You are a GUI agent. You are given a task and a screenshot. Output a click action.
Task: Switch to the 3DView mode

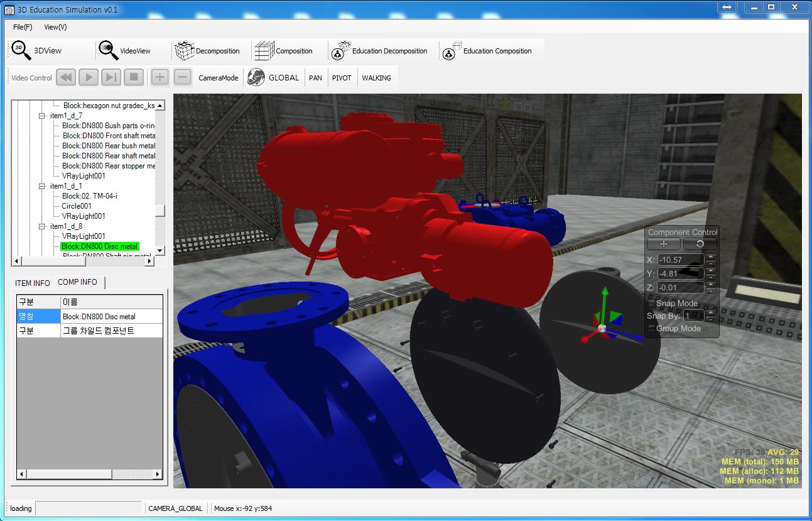tap(37, 51)
